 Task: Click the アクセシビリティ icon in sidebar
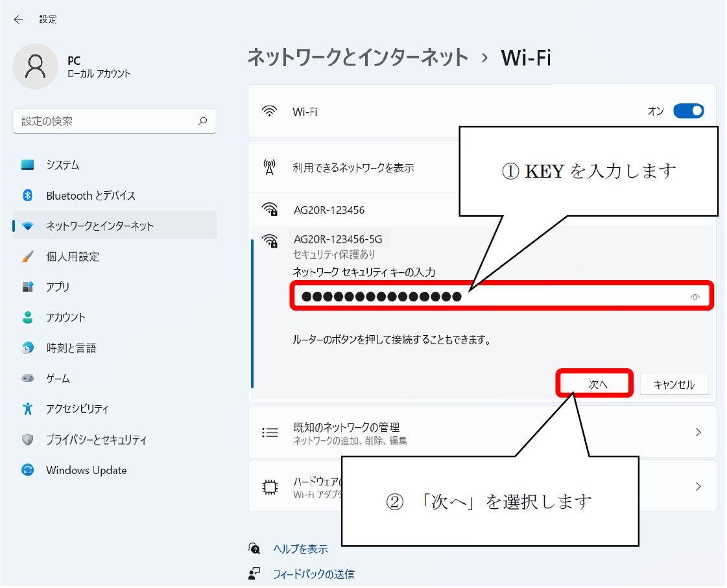(27, 409)
